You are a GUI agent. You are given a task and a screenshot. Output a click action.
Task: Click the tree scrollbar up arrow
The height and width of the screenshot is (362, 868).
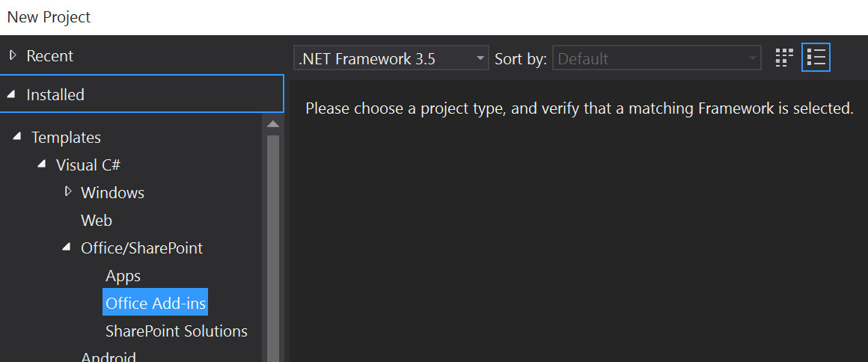pos(273,124)
